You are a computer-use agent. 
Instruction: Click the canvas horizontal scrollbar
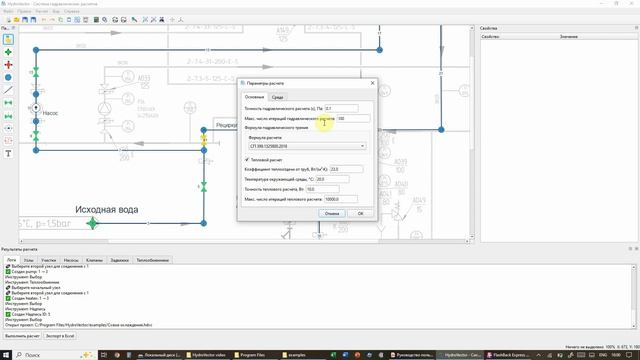(x=244, y=241)
